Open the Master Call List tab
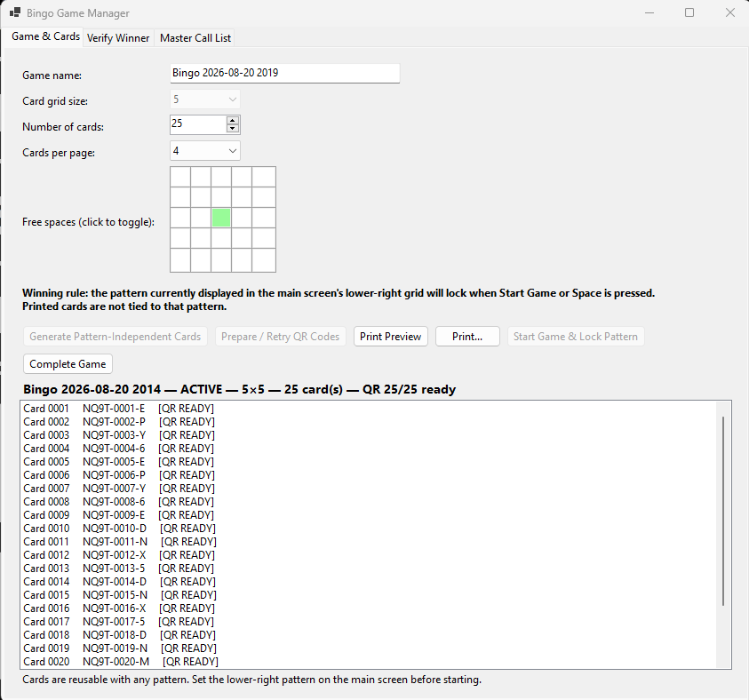Image resolution: width=749 pixels, height=700 pixels. 195,37
